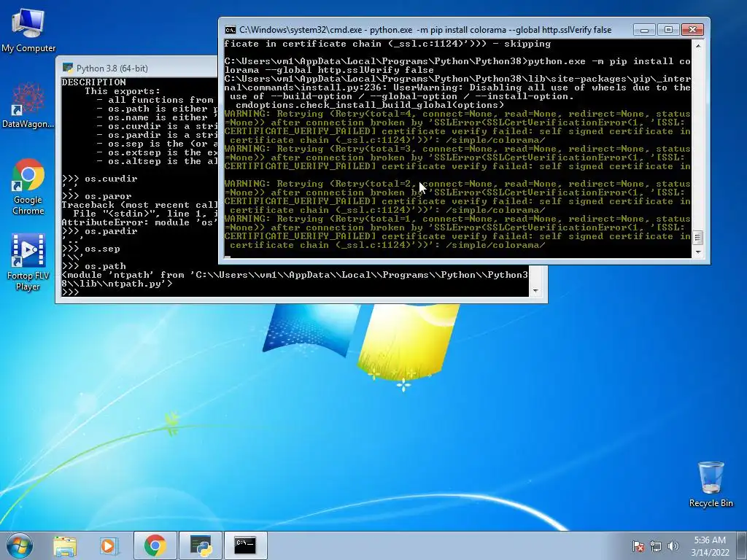The width and height of the screenshot is (747, 560).
Task: Open the DataWagon desktop shortcut
Action: [28, 105]
